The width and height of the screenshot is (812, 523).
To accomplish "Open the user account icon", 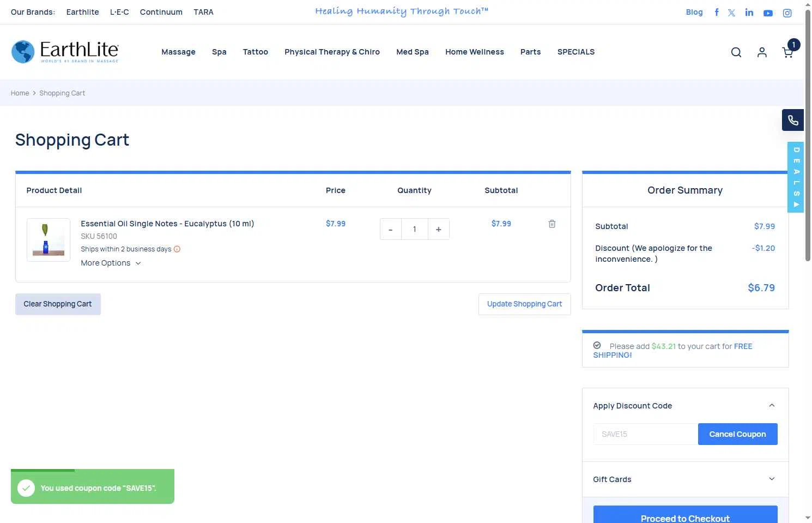I will point(762,52).
